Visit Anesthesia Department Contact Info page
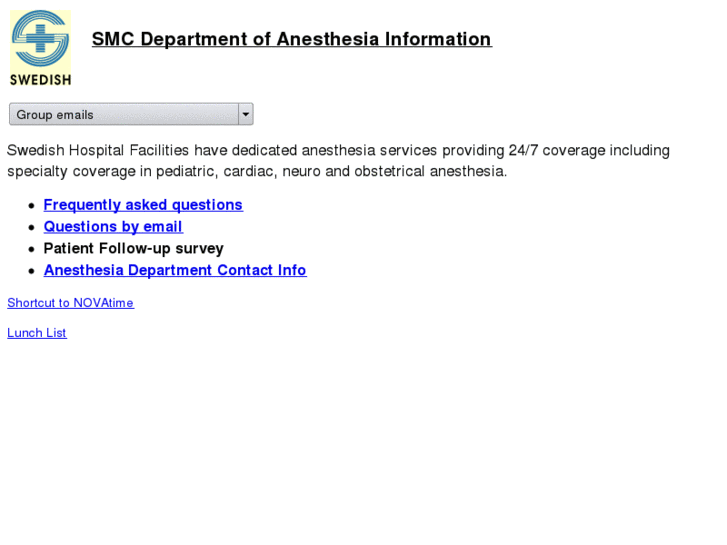Screen dimensions: 727x545 pyautogui.click(x=175, y=270)
